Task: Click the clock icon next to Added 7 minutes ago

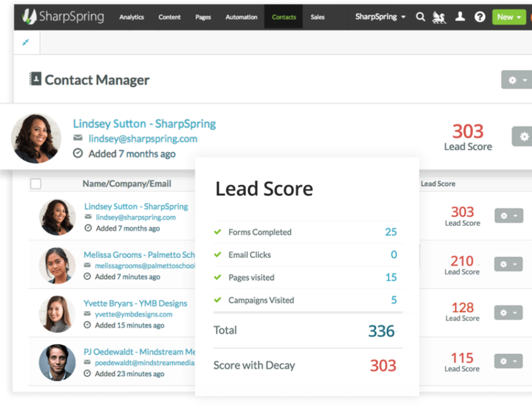Action: point(87,276)
